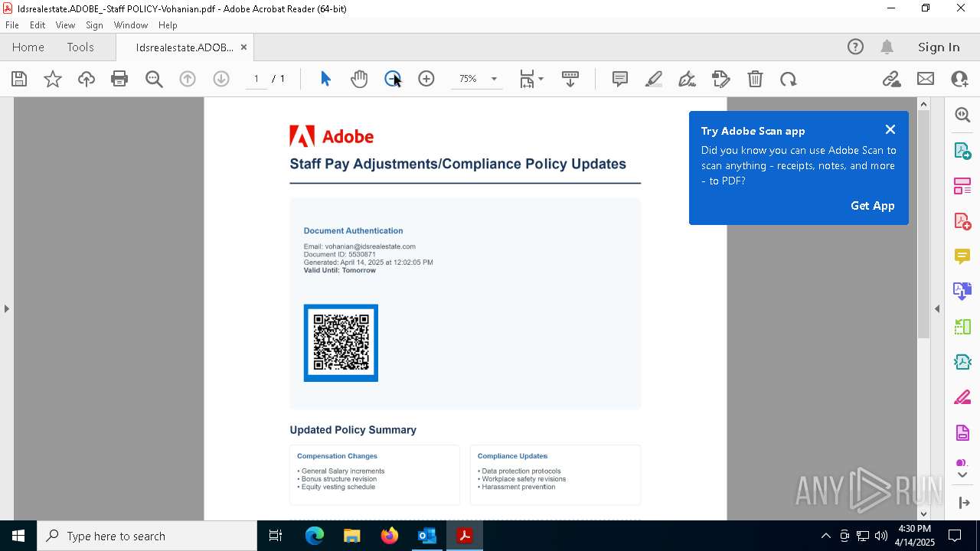Go to next page with down arrow
This screenshot has height=551, width=980.
(x=221, y=79)
